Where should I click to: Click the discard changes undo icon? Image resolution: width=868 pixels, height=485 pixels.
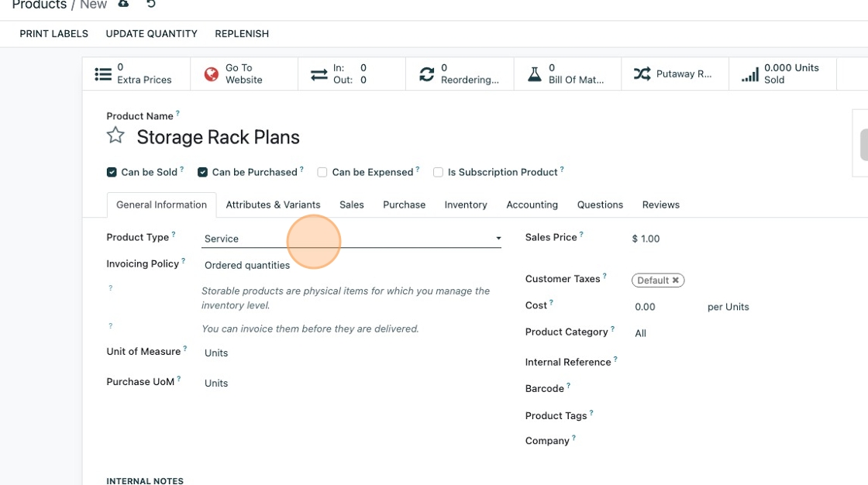click(150, 3)
